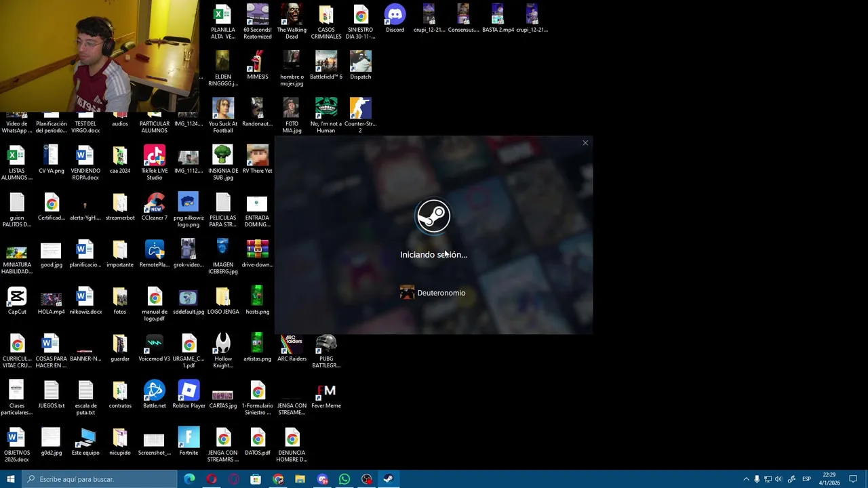Switch to Steam in the taskbar

[x=389, y=479]
